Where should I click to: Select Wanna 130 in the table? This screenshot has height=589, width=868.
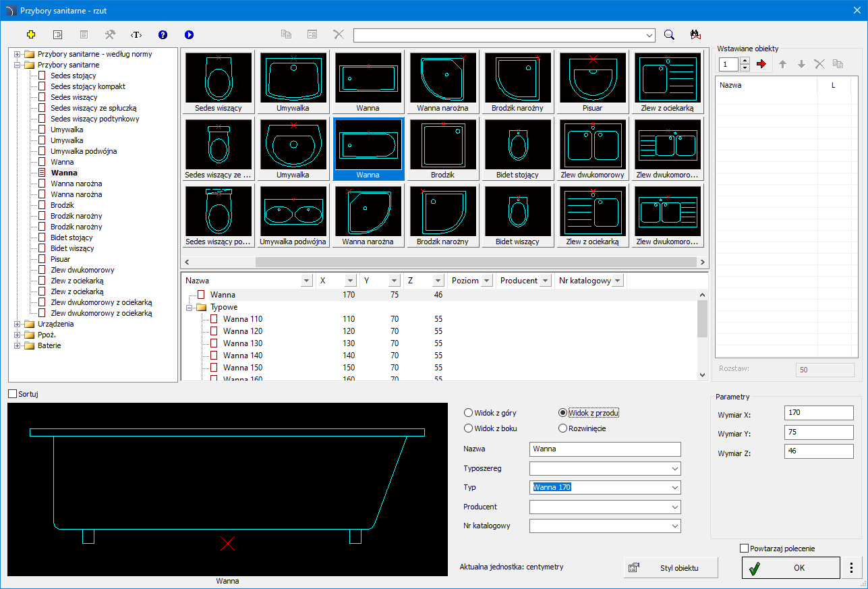point(242,343)
